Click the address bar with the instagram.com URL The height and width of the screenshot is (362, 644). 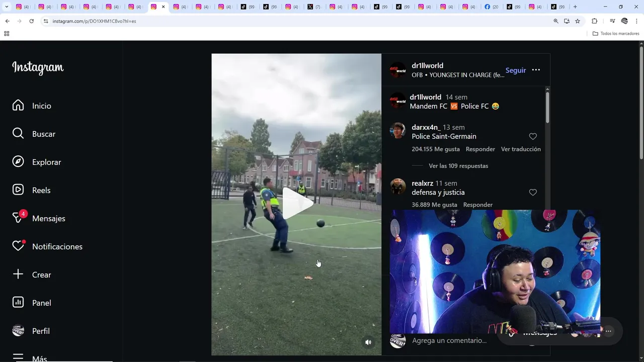point(297,21)
